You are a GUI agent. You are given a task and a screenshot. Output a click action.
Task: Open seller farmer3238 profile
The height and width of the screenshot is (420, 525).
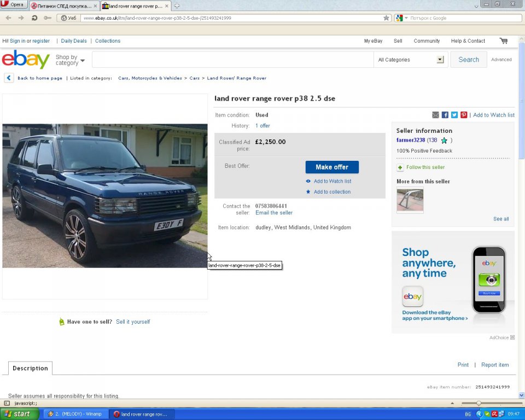pyautogui.click(x=411, y=140)
